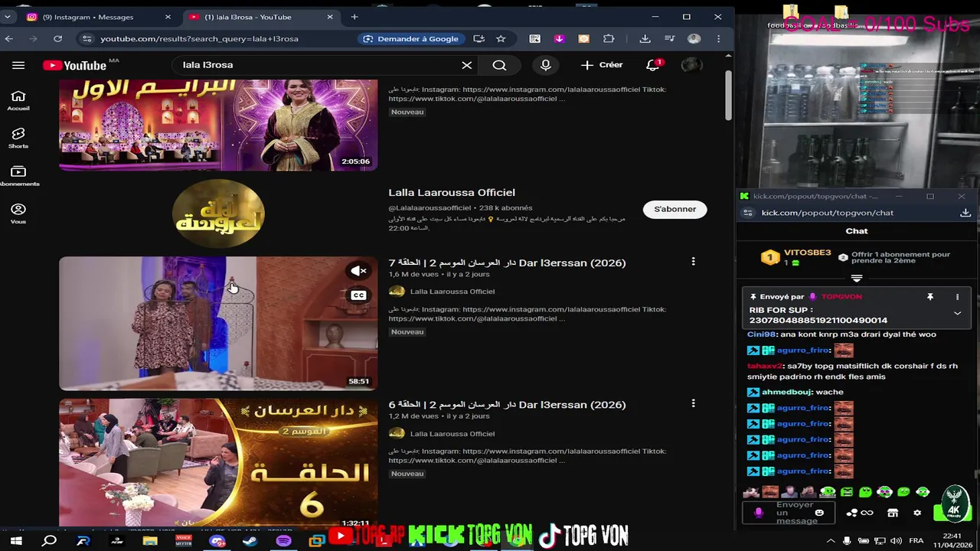The width and height of the screenshot is (980, 551).
Task: Unmute the preview of episode 7 video
Action: coord(358,271)
